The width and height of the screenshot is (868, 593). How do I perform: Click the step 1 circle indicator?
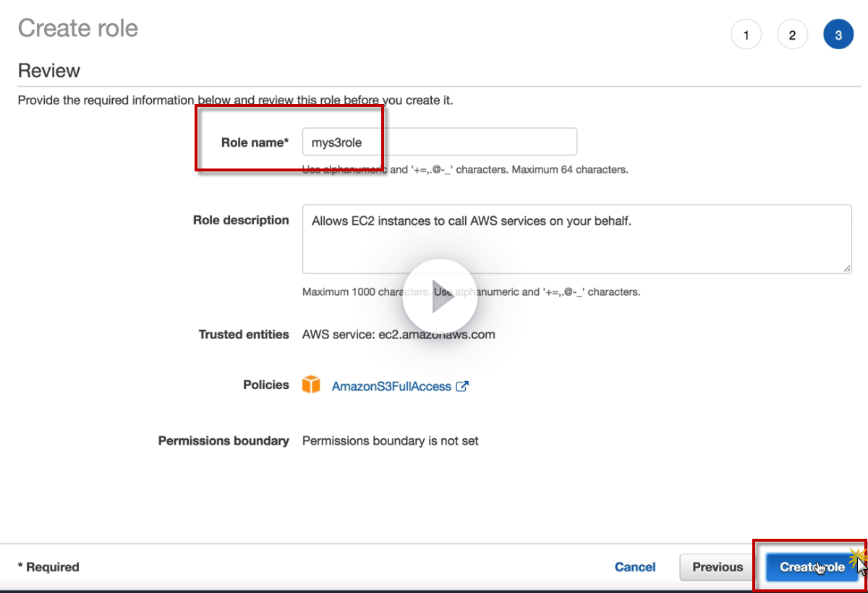point(746,35)
